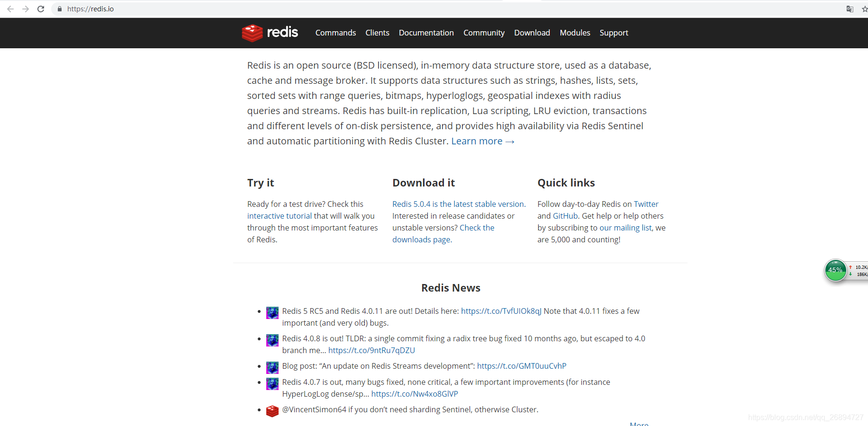Click the network speed readout beside 45% widget
Screen dimensions: 868x426
click(x=858, y=271)
